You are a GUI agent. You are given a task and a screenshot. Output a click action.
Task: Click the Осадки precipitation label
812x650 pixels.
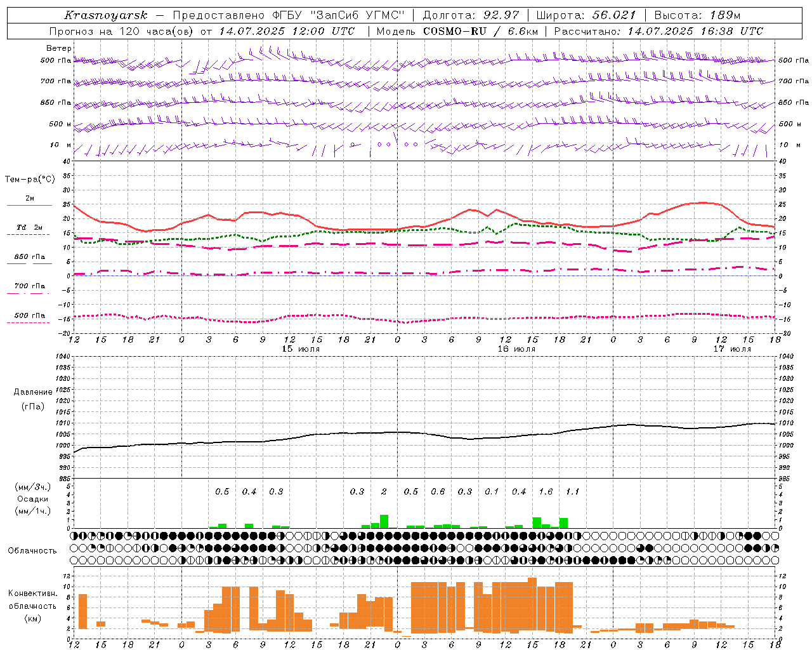pos(32,499)
